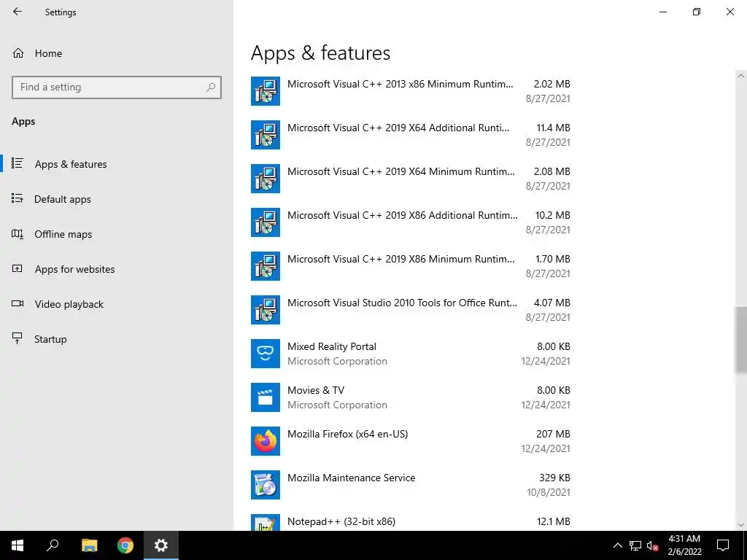Click the Video playback sidebar icon
747x560 pixels.
point(18,303)
